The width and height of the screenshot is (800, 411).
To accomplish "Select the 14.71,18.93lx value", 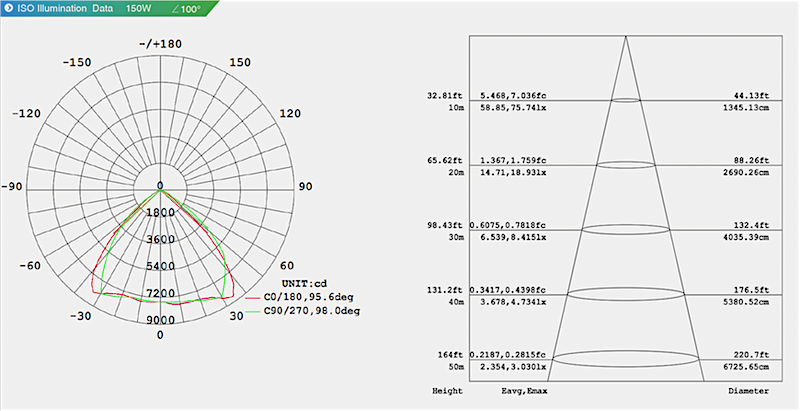I will pyautogui.click(x=513, y=172).
